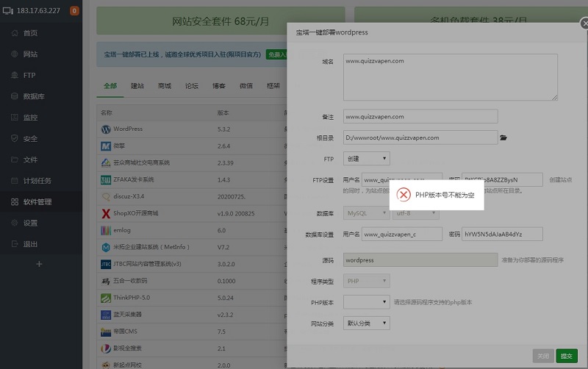The image size is (588, 369).
Task: Click the 网站安全套件 68元/月 banner
Action: [220, 21]
